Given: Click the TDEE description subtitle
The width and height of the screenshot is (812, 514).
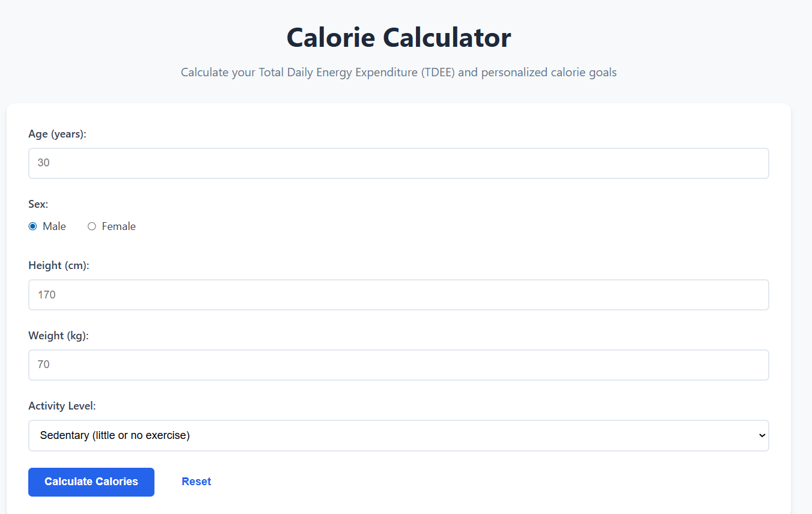Looking at the screenshot, I should click(x=398, y=72).
